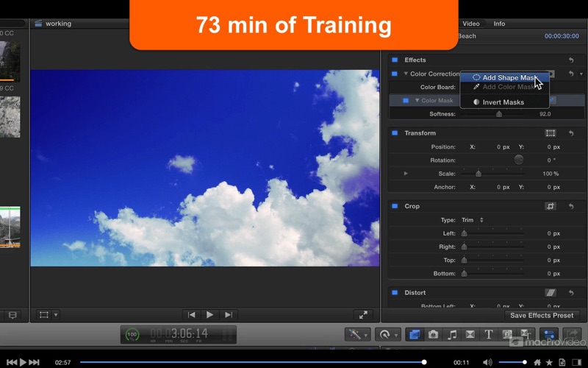Toggle the Color Correction effect checkbox

(395, 74)
